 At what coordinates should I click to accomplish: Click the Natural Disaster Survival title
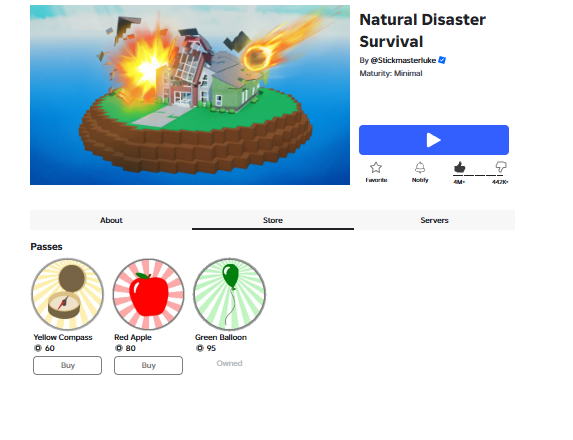(422, 30)
